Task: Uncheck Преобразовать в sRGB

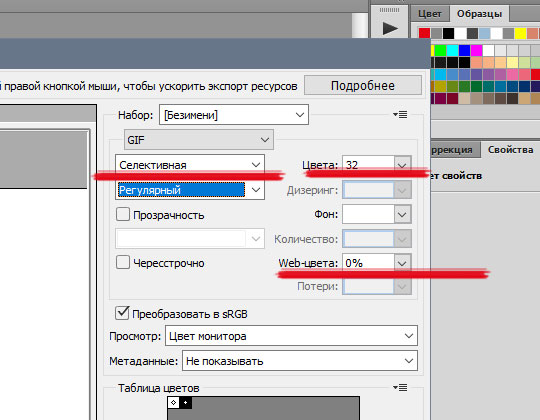Action: pos(122,313)
